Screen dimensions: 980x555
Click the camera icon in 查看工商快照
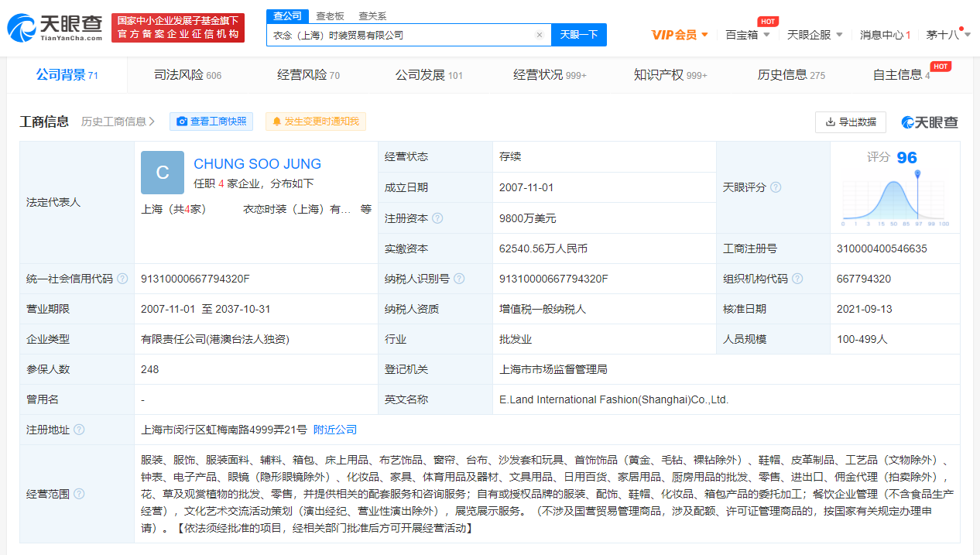182,122
